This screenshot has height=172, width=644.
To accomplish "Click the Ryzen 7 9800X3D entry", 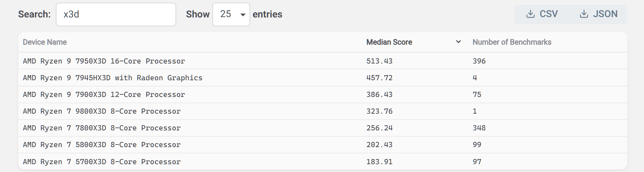I will pos(102,111).
